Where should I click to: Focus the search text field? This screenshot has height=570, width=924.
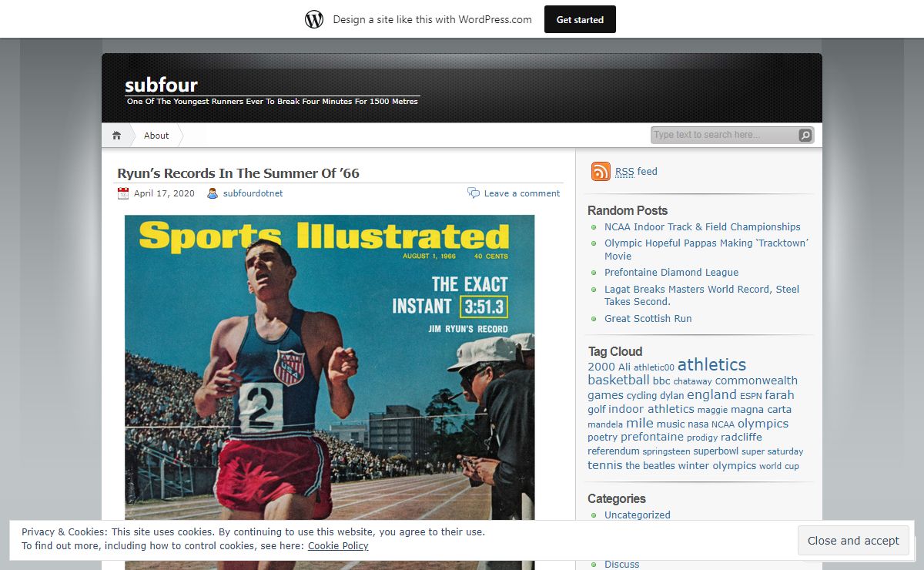pos(724,135)
